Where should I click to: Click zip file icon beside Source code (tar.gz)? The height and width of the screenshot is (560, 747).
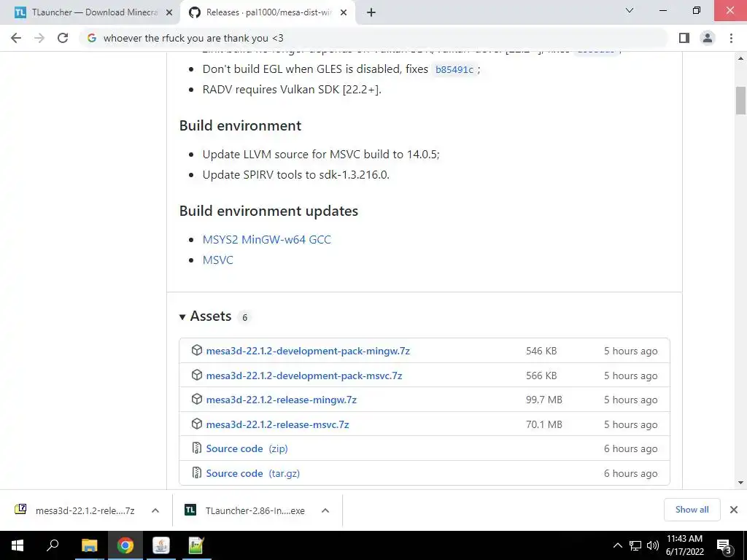coord(197,472)
